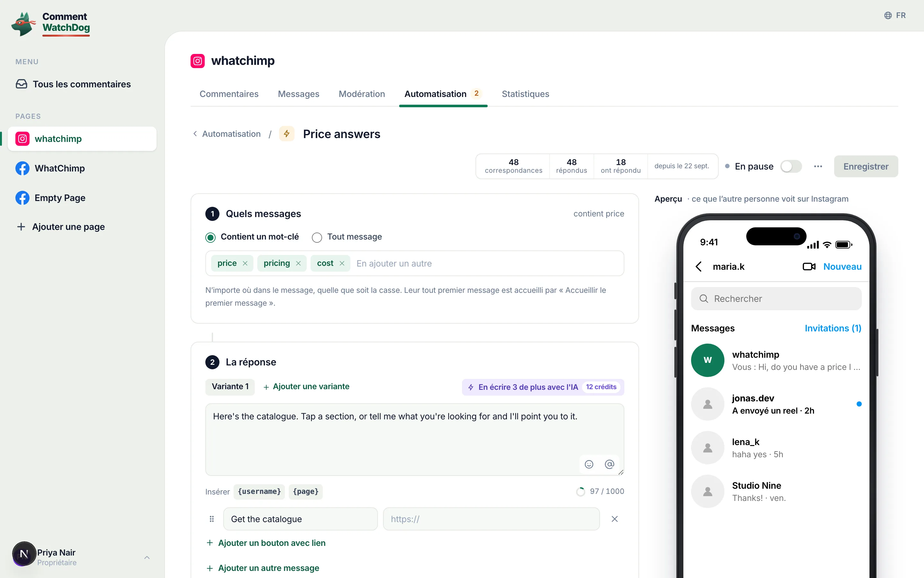Image resolution: width=924 pixels, height=578 pixels.
Task: Click into the reply message text area
Action: click(x=415, y=439)
